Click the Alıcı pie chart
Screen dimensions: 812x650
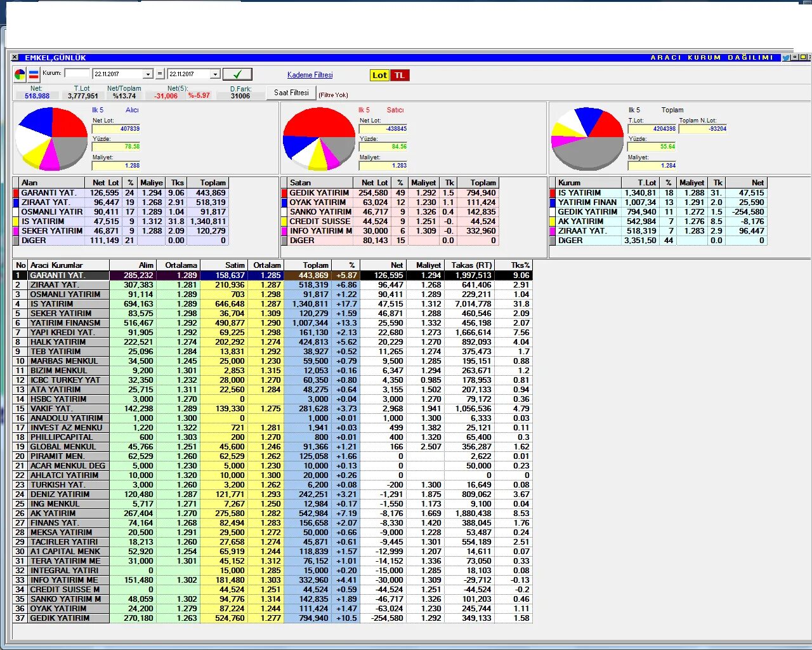(x=51, y=138)
